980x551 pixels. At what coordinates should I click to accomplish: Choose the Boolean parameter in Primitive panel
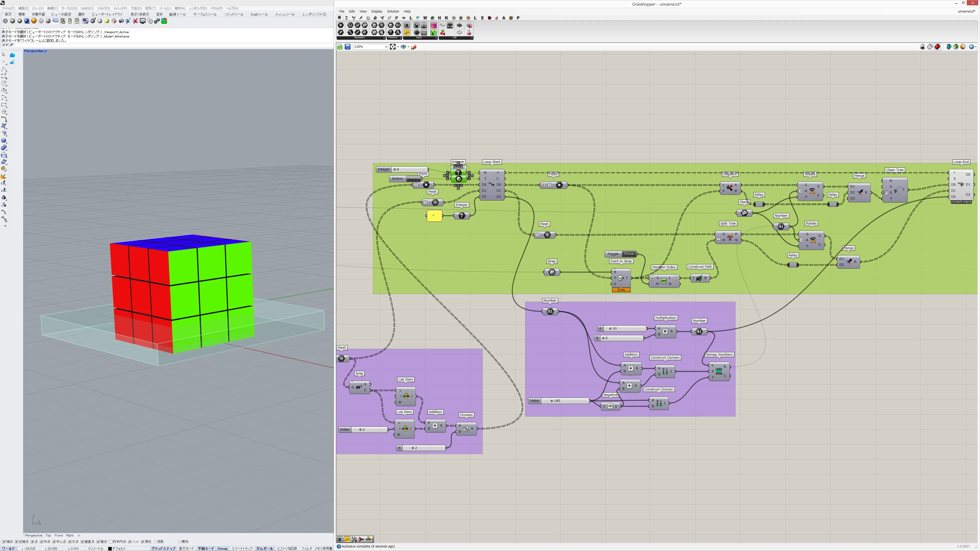(391, 25)
